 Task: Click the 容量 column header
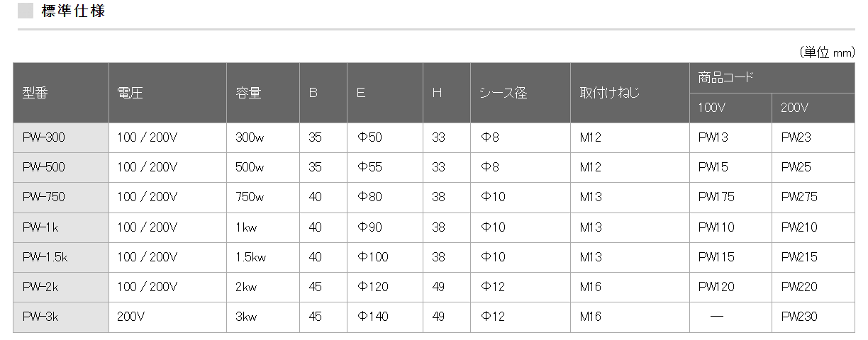(x=248, y=93)
